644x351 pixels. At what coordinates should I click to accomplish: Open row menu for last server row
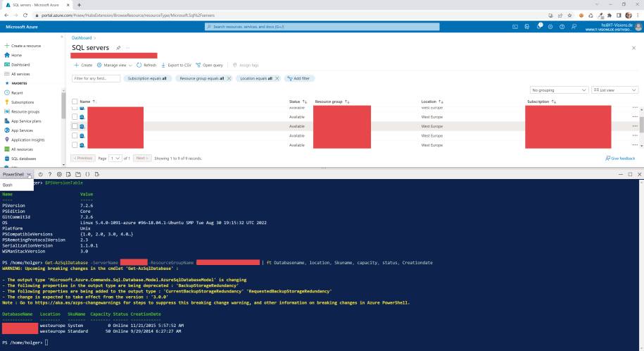[635, 145]
